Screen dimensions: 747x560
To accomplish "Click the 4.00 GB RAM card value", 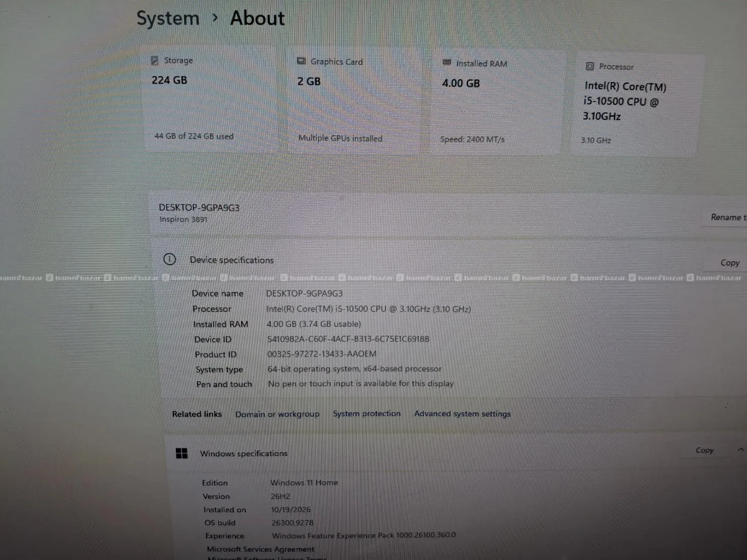I will [461, 83].
